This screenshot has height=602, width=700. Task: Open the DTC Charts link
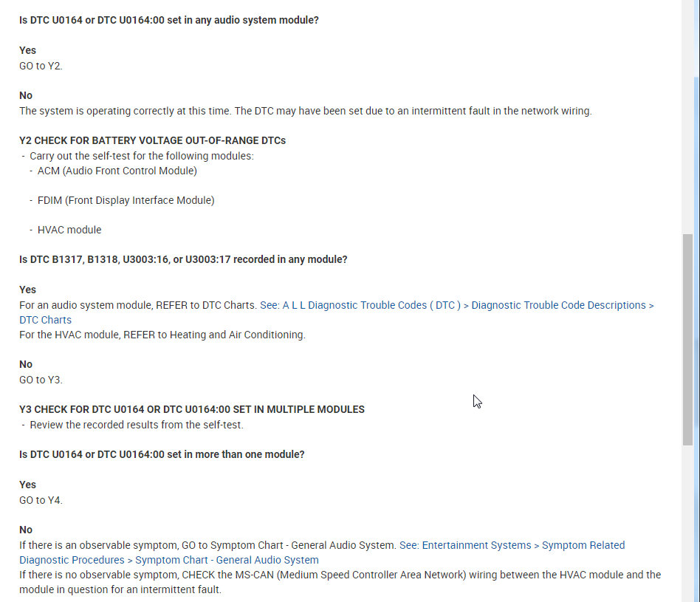point(456,305)
